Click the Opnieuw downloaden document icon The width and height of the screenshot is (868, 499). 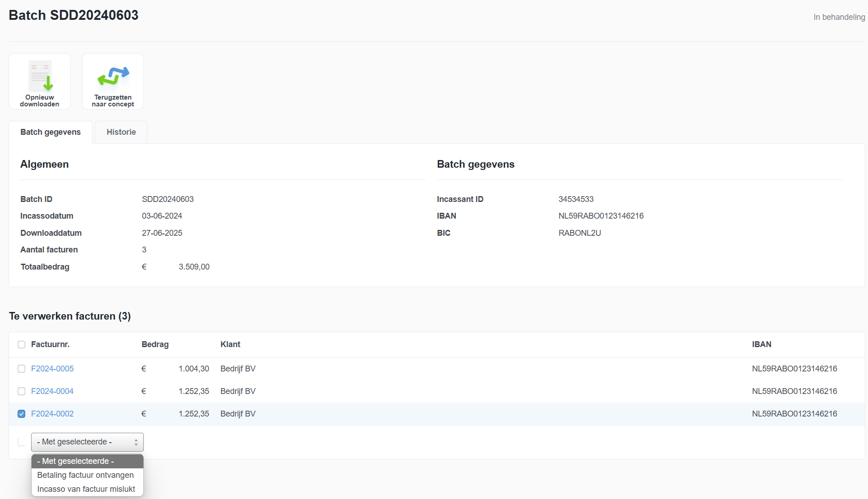point(40,76)
